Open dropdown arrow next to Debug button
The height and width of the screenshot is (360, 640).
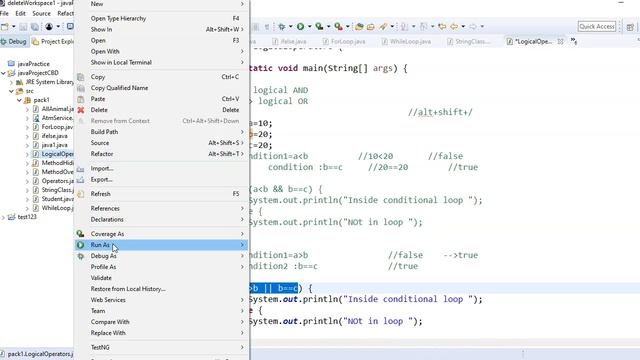click(290, 27)
